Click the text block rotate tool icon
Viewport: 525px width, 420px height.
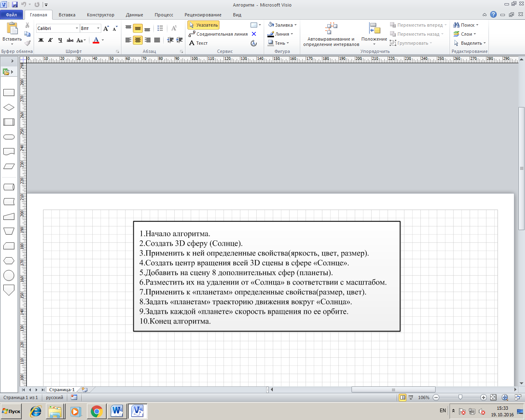click(254, 43)
